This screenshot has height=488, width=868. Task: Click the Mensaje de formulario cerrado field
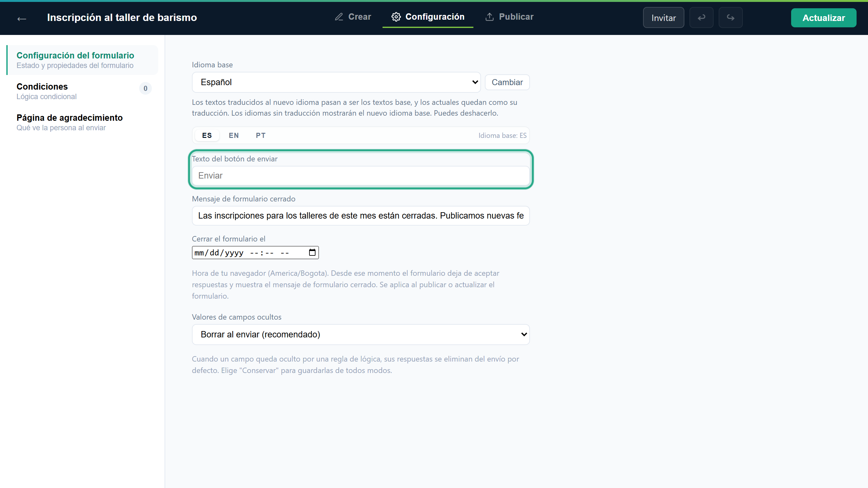tap(361, 216)
